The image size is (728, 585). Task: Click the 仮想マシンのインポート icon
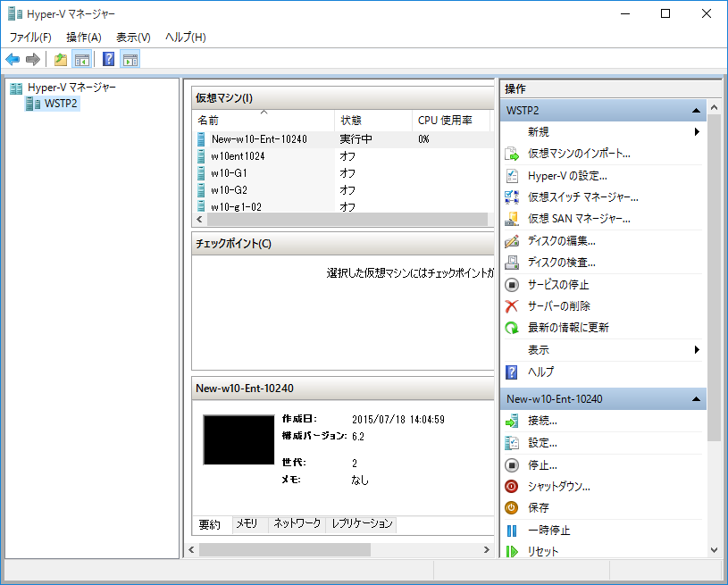(x=512, y=154)
